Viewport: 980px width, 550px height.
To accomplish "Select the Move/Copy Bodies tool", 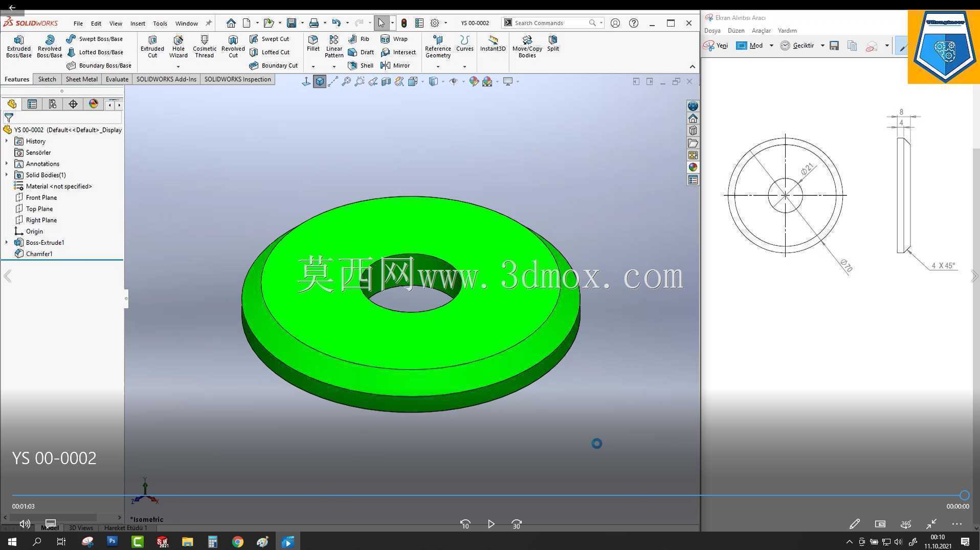I will pyautogui.click(x=527, y=47).
